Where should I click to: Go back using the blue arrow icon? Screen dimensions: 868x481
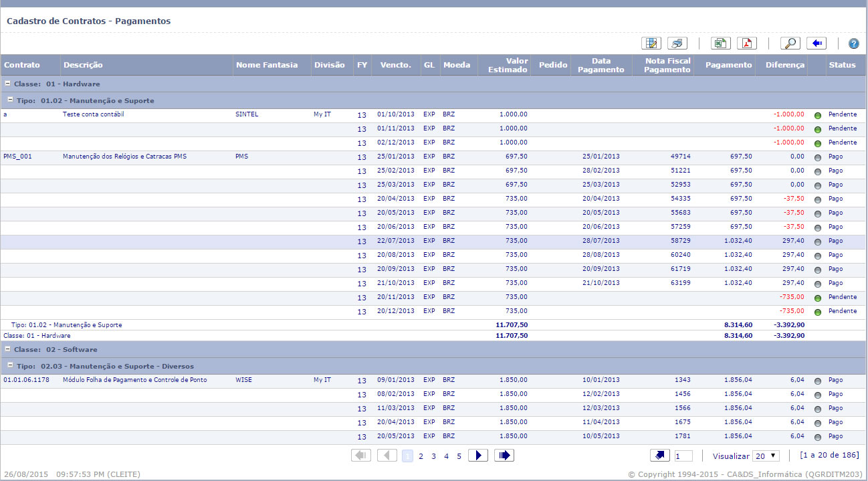(817, 43)
